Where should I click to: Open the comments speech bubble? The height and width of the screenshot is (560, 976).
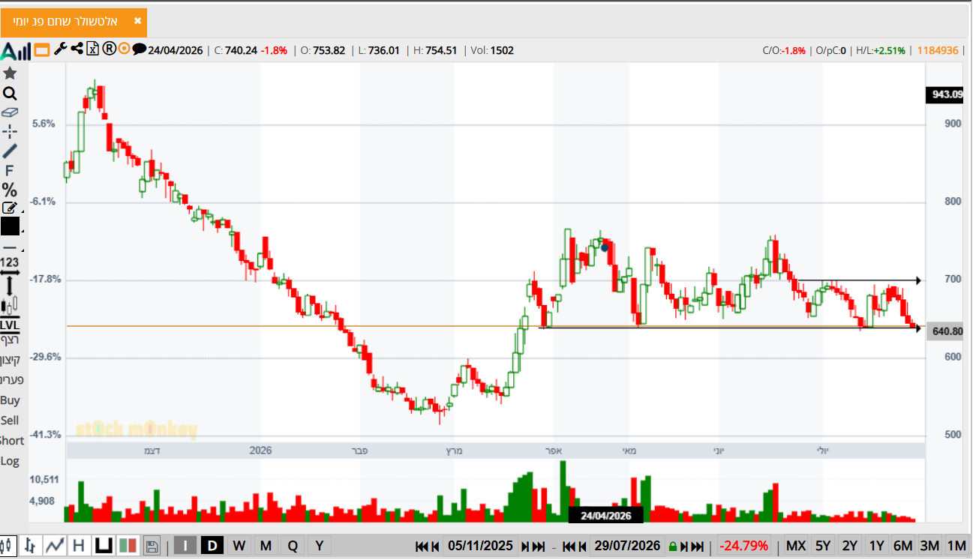139,49
